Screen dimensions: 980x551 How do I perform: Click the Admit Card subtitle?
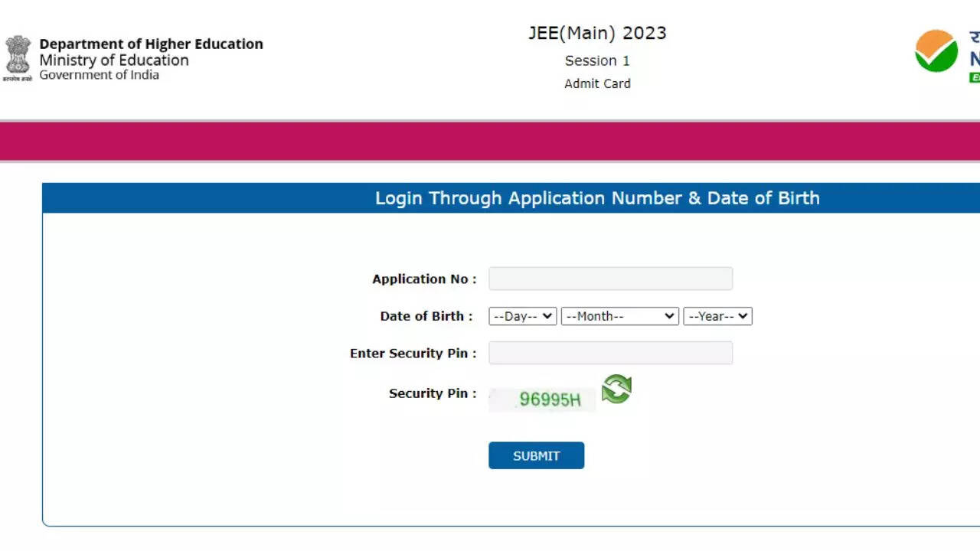click(597, 83)
